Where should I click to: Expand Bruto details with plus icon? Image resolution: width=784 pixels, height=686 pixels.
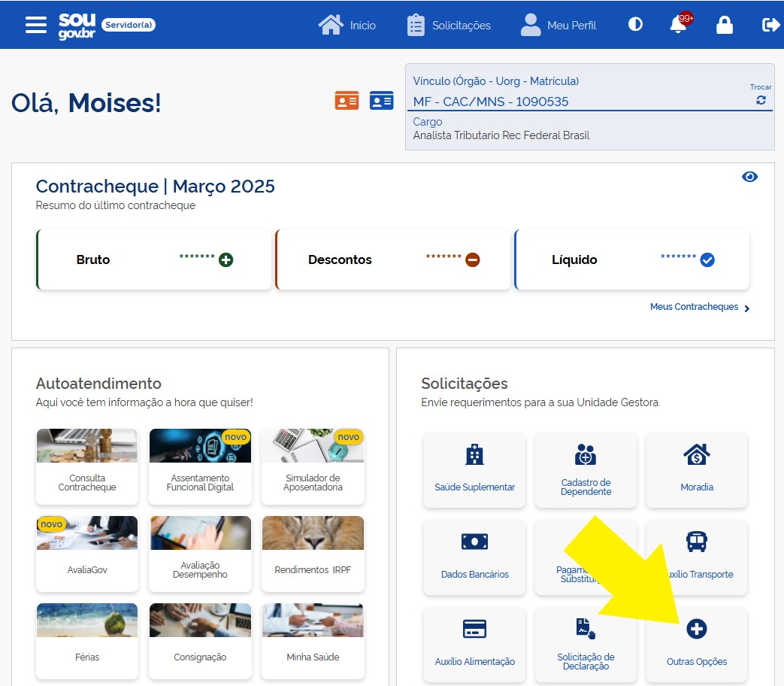[x=226, y=260]
